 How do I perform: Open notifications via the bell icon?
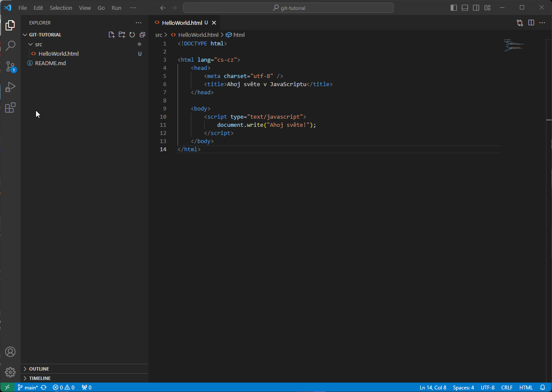[542, 387]
